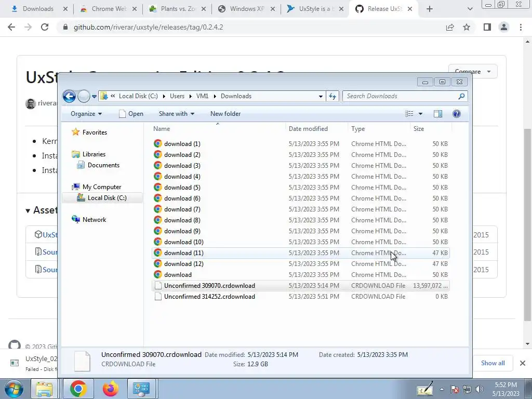Select Unconfirmed 309070.crdownload file

click(301, 286)
